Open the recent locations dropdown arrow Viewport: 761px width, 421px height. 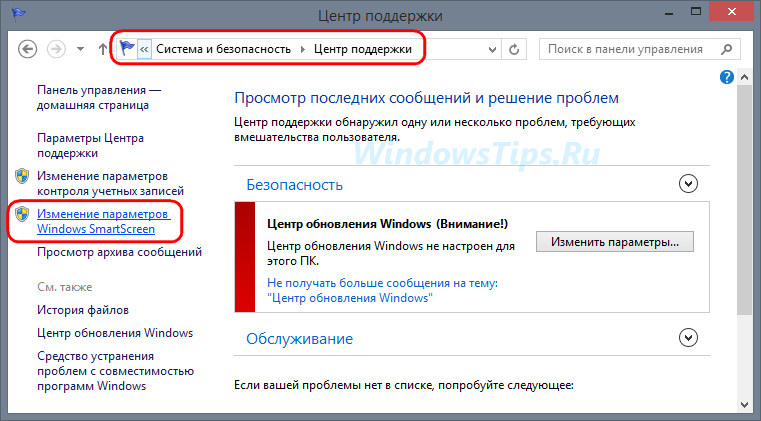click(x=81, y=49)
